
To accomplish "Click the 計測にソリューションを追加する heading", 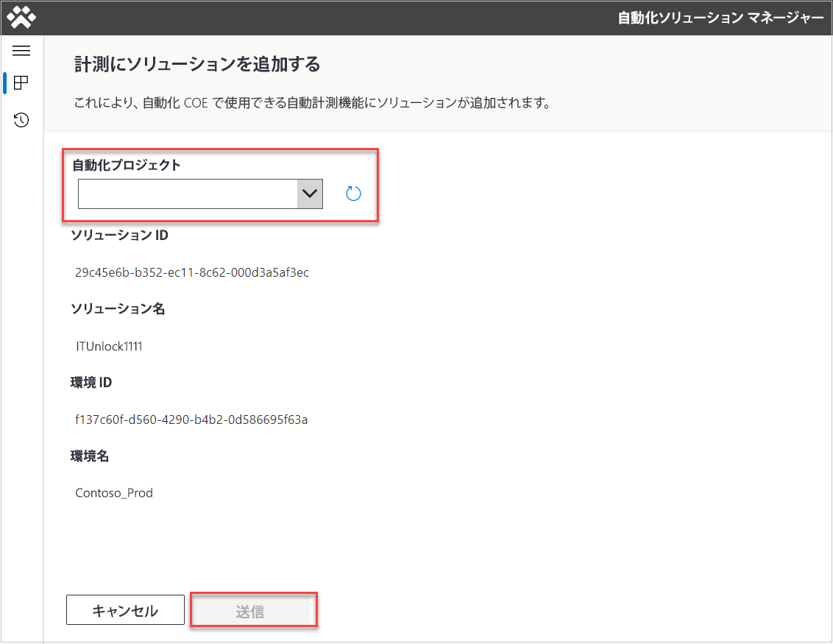I will (x=197, y=64).
